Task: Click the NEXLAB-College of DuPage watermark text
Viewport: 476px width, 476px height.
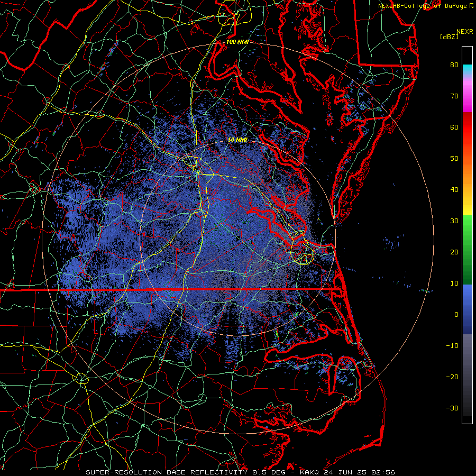Action: tap(423, 6)
